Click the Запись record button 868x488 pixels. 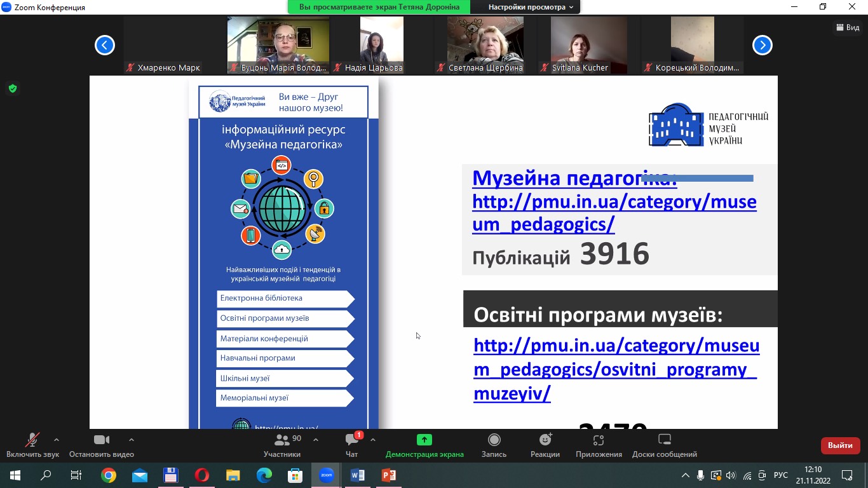tap(494, 445)
